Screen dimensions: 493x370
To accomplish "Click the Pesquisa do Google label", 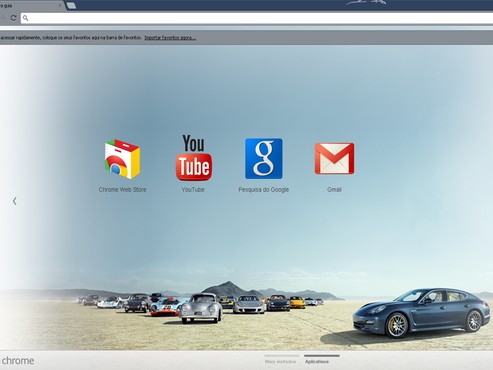I will click(263, 189).
